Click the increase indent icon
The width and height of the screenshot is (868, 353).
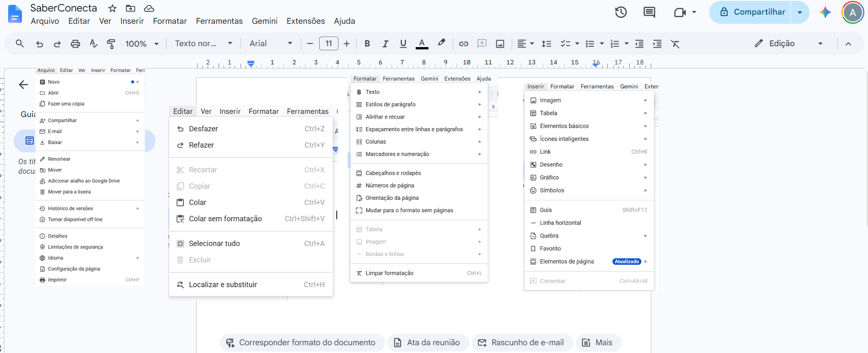pyautogui.click(x=657, y=44)
